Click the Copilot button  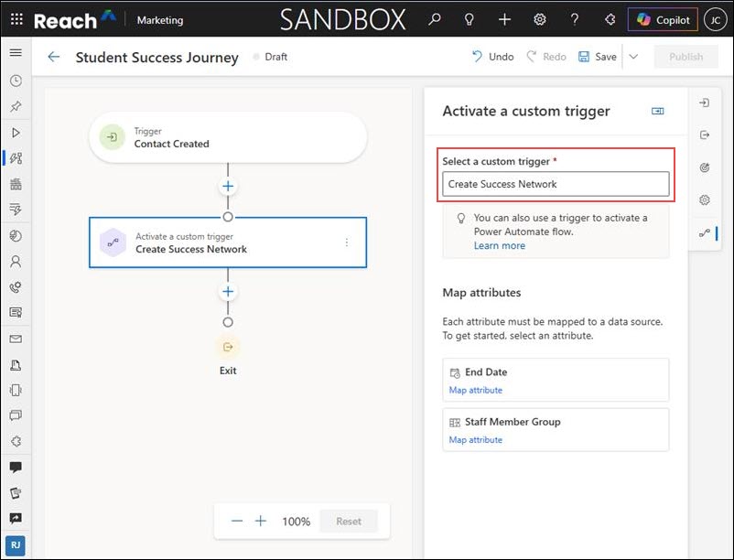click(663, 19)
